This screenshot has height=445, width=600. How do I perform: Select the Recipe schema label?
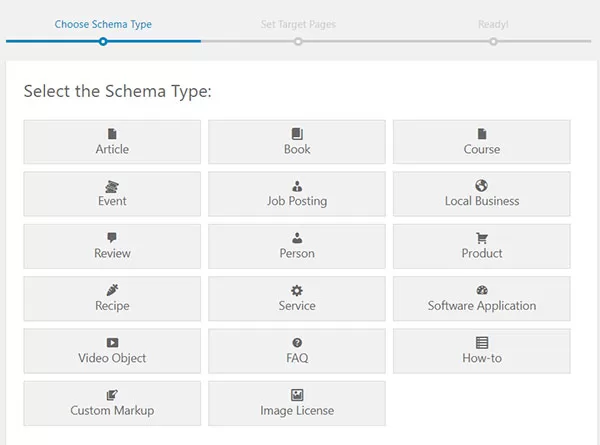(x=112, y=306)
